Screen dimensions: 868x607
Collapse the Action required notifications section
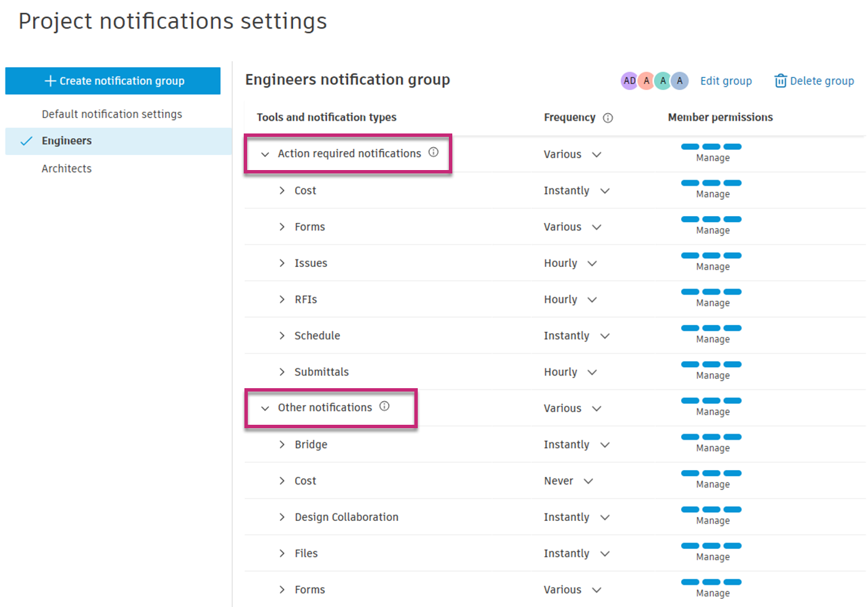pos(265,154)
